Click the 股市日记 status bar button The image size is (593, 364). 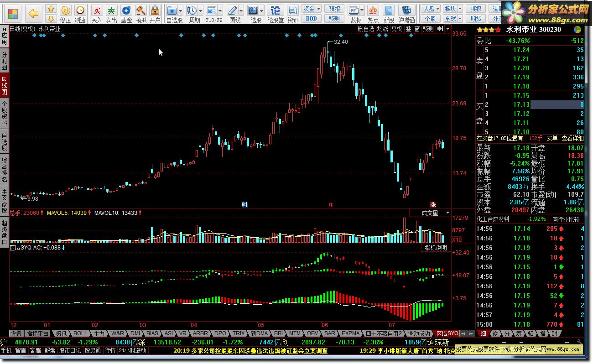pos(70,350)
